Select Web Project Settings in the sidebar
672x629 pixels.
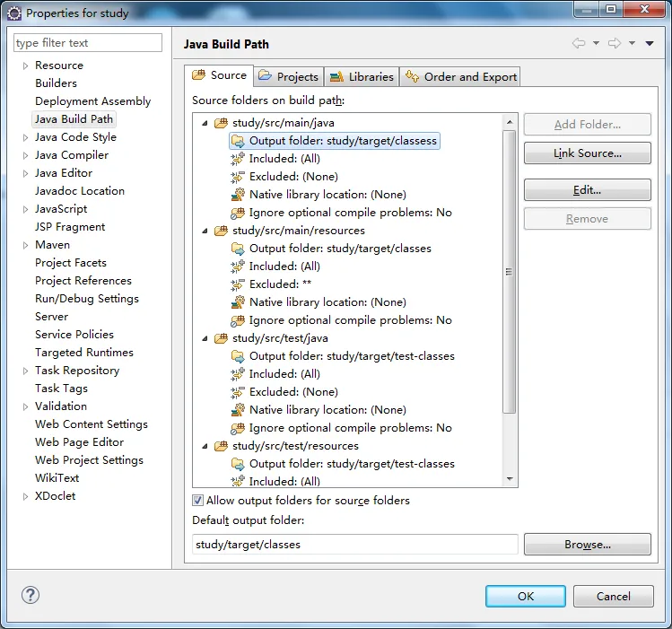pos(89,460)
